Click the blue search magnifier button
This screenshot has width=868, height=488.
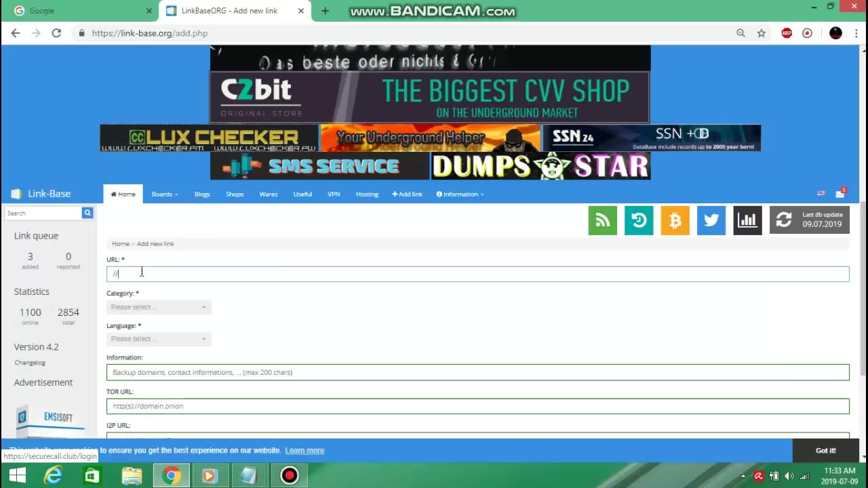click(87, 213)
